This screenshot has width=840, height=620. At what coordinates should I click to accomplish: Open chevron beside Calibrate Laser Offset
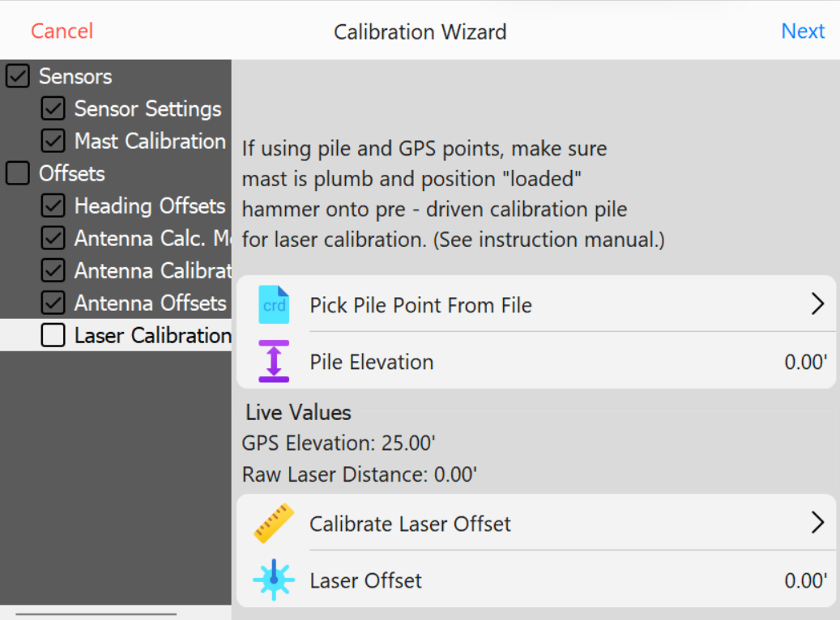pyautogui.click(x=817, y=523)
